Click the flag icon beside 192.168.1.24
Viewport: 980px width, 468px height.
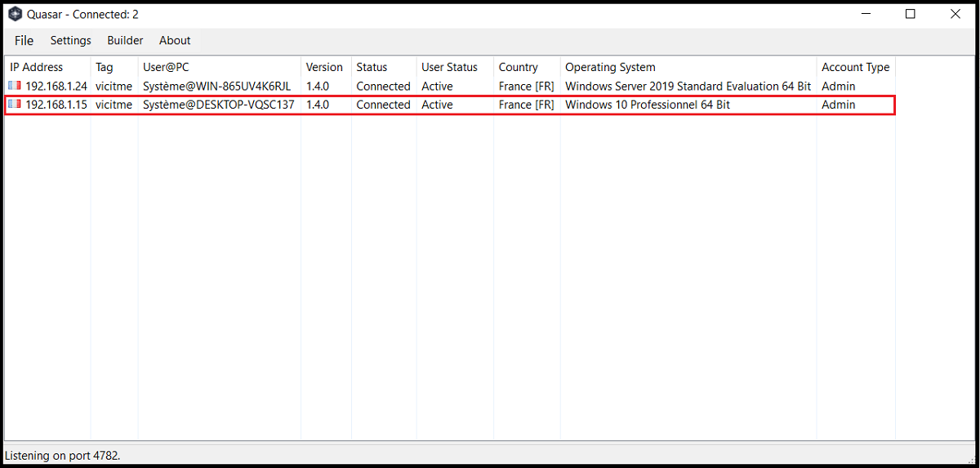pyautogui.click(x=15, y=86)
